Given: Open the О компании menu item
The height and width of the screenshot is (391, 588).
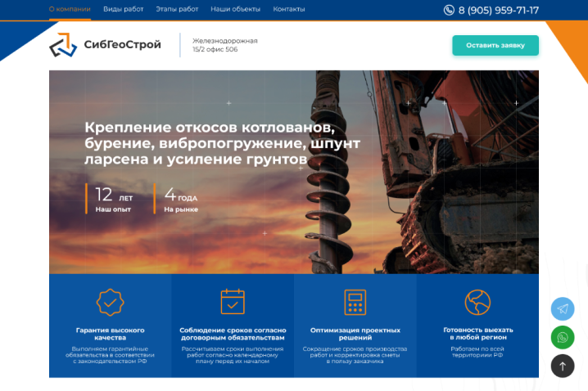Looking at the screenshot, I should (x=70, y=9).
